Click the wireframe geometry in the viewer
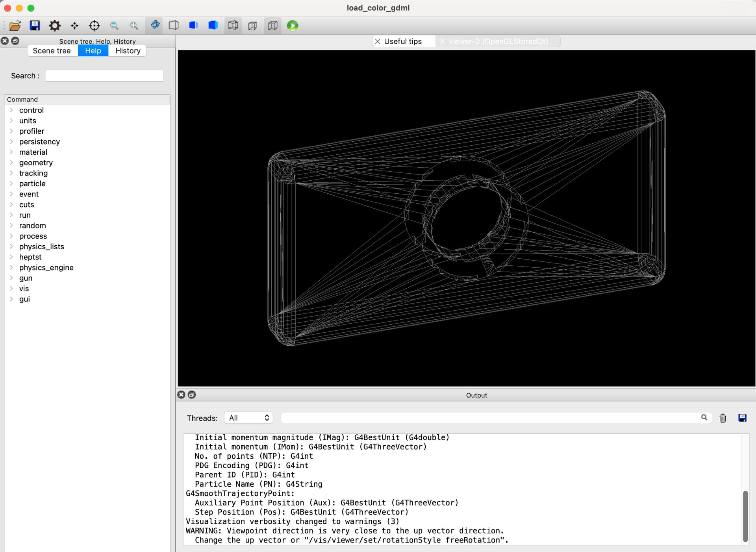Viewport: 756px width, 552px height. (x=466, y=218)
